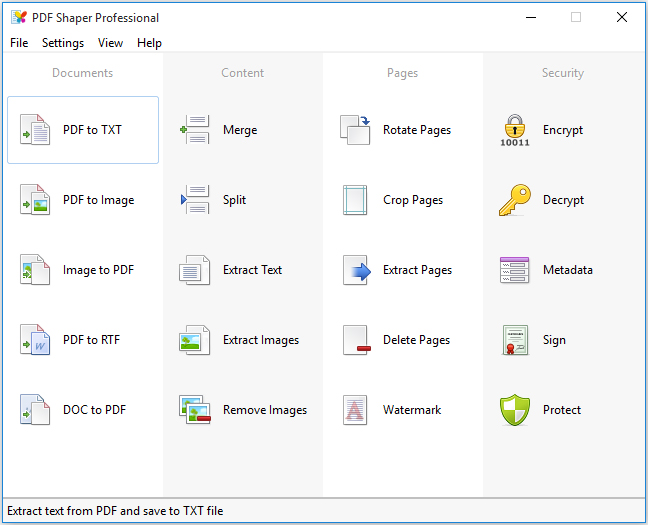This screenshot has height=525, width=648.
Task: Open the Image to PDF tool icon
Action: 35,270
